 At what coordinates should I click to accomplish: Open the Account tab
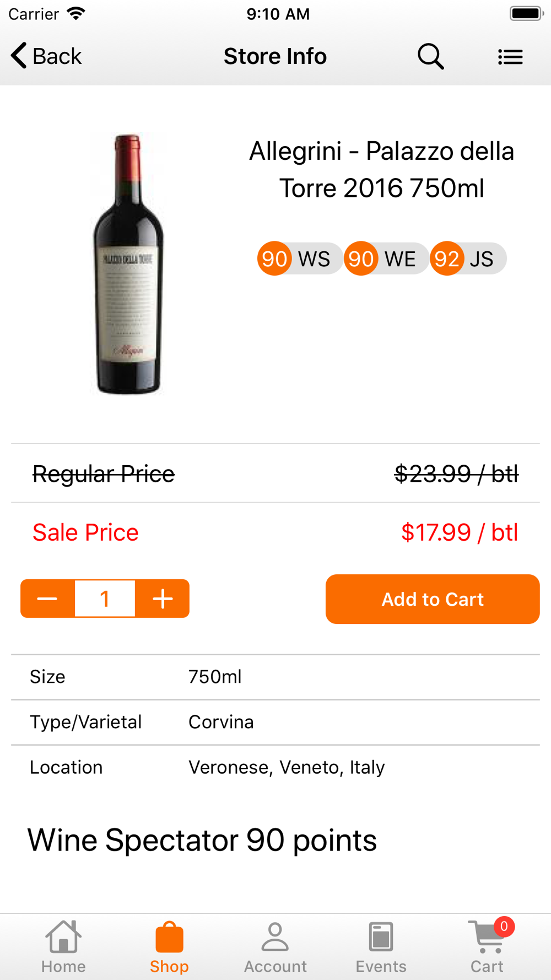pyautogui.click(x=275, y=947)
